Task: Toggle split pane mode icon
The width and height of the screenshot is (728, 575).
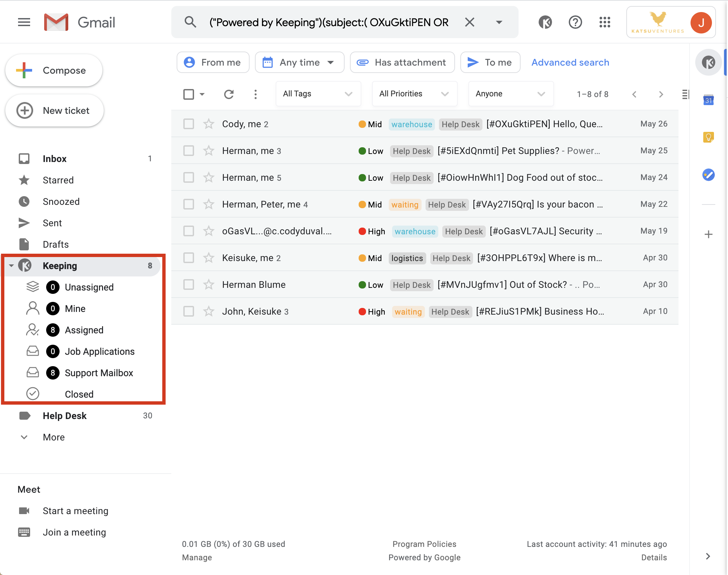Action: click(x=685, y=94)
